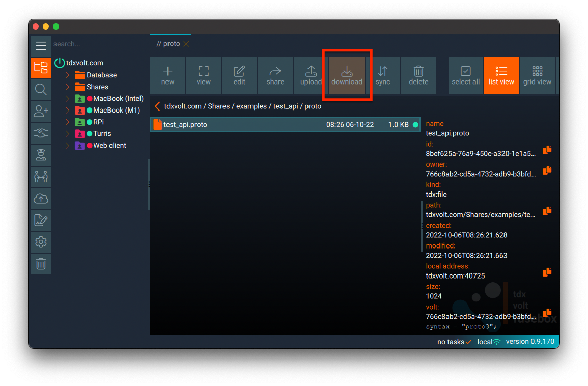This screenshot has width=588, height=386.
Task: Expand the MacBook (M1) node
Action: coord(68,111)
